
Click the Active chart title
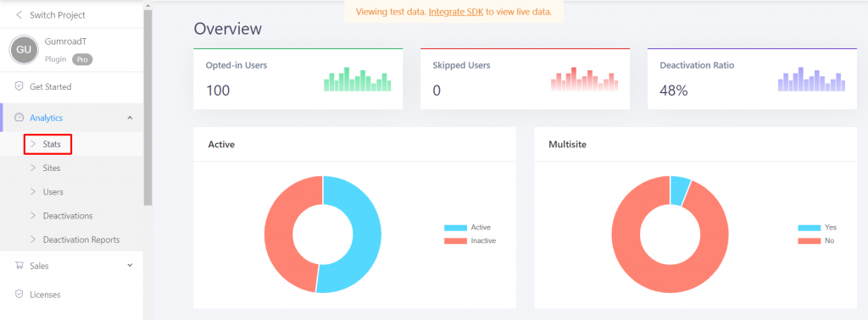[221, 145]
